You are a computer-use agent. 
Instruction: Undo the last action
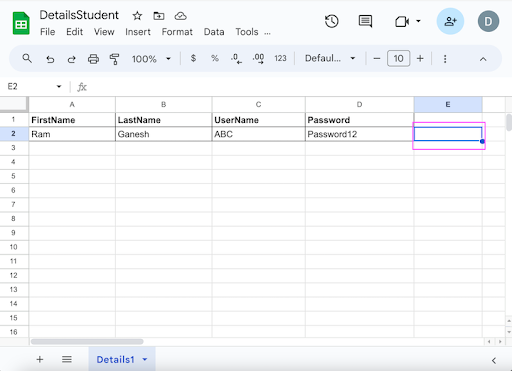[50, 59]
